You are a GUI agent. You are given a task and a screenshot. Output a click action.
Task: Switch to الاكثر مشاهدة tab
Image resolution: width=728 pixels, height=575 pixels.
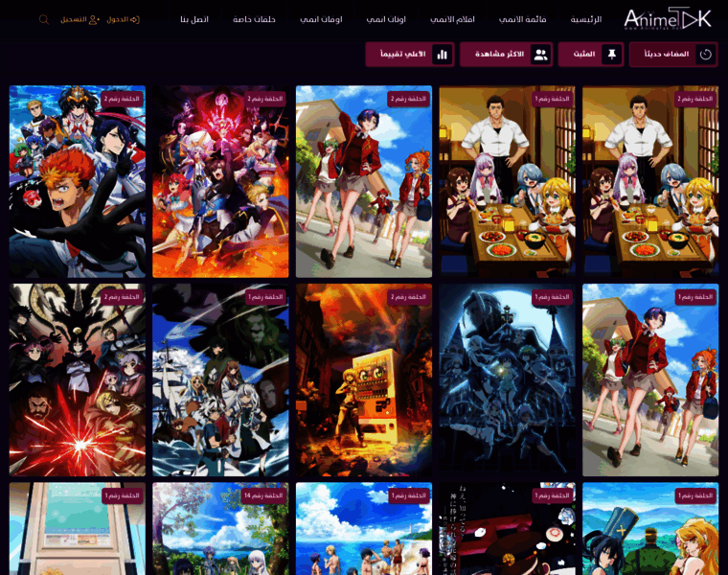(506, 55)
